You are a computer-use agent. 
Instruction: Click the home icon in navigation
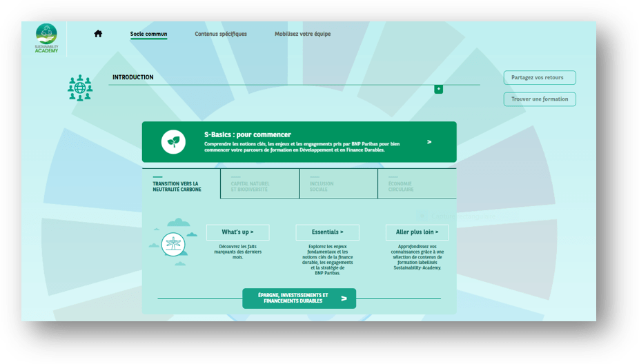click(98, 34)
